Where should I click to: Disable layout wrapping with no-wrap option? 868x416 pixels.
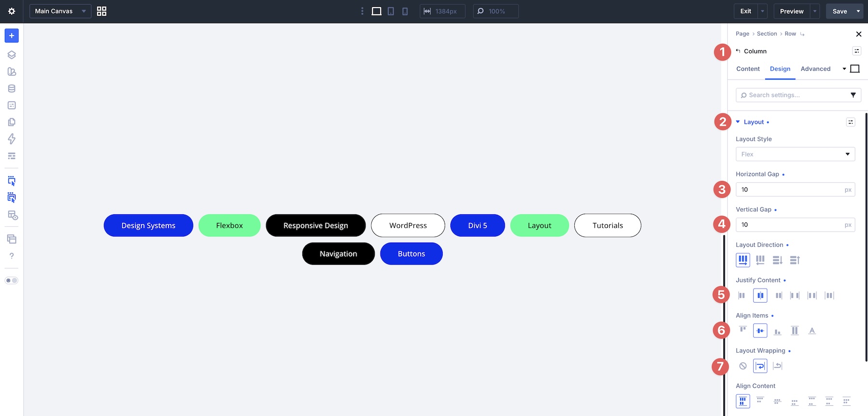pyautogui.click(x=743, y=366)
